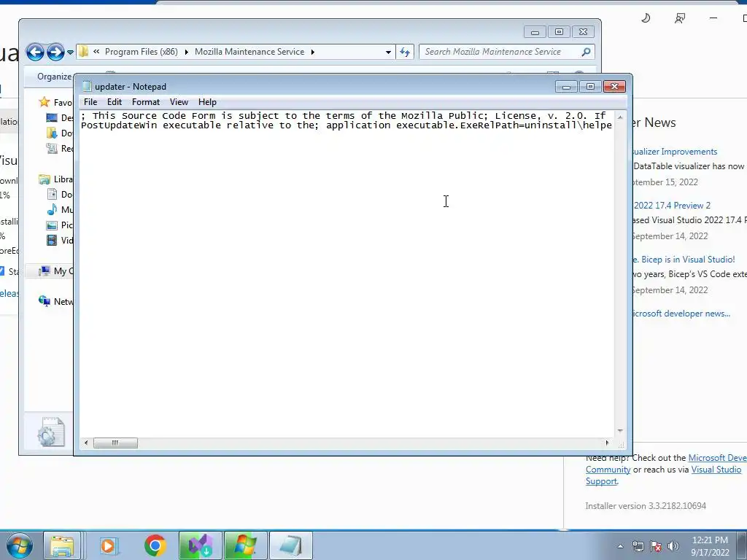Click the magnifier icon in Explorer search box

coord(587,52)
